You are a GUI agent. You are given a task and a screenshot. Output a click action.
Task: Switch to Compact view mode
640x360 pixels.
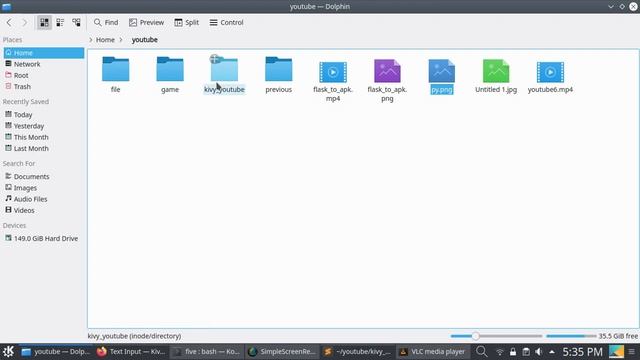point(60,22)
